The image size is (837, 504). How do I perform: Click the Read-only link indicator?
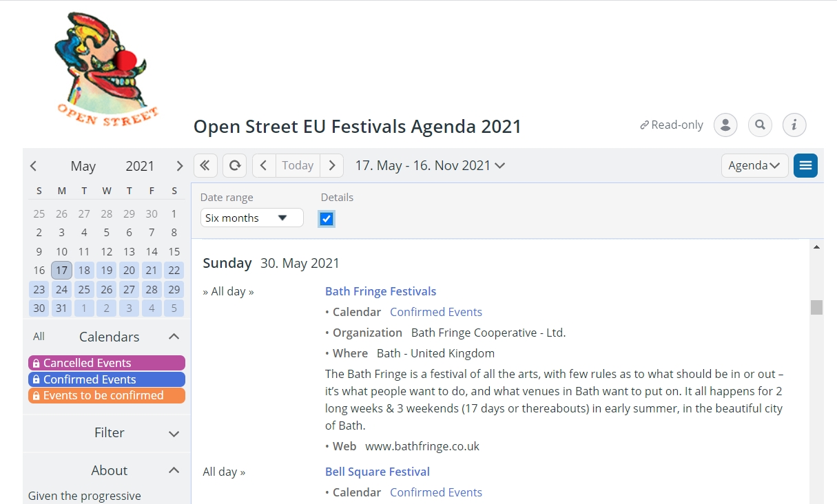[672, 125]
